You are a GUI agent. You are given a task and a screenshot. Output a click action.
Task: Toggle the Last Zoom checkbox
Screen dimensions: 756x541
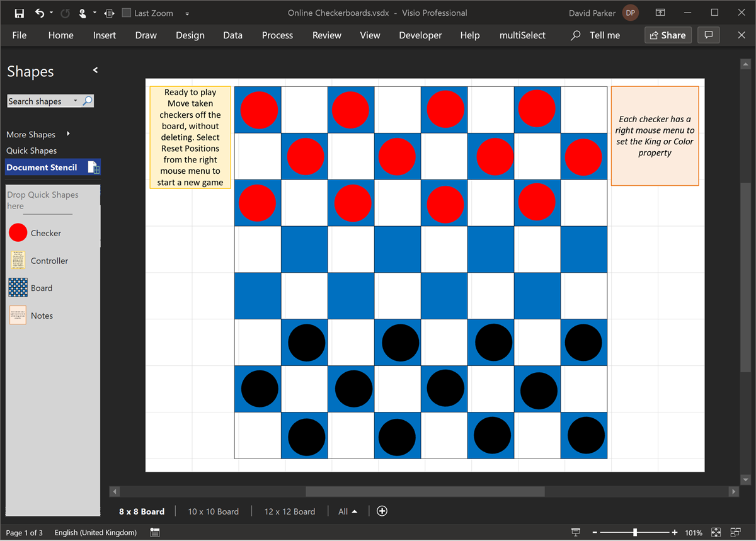(125, 13)
